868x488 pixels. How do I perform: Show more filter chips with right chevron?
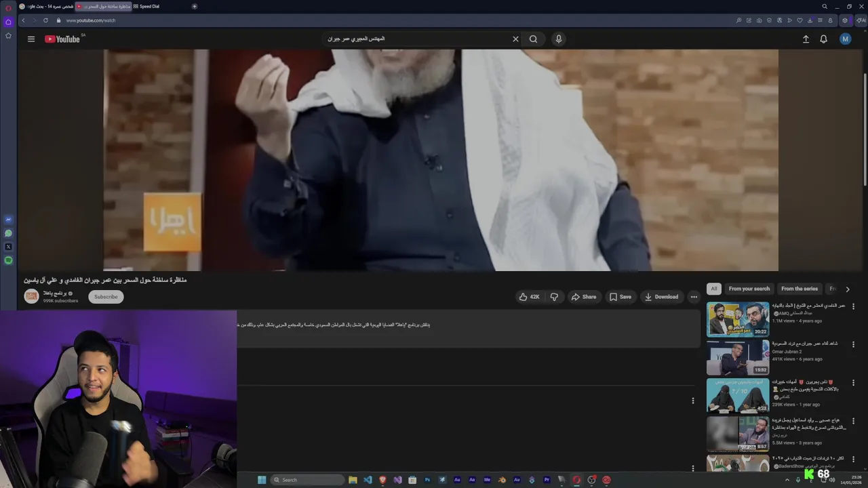847,289
